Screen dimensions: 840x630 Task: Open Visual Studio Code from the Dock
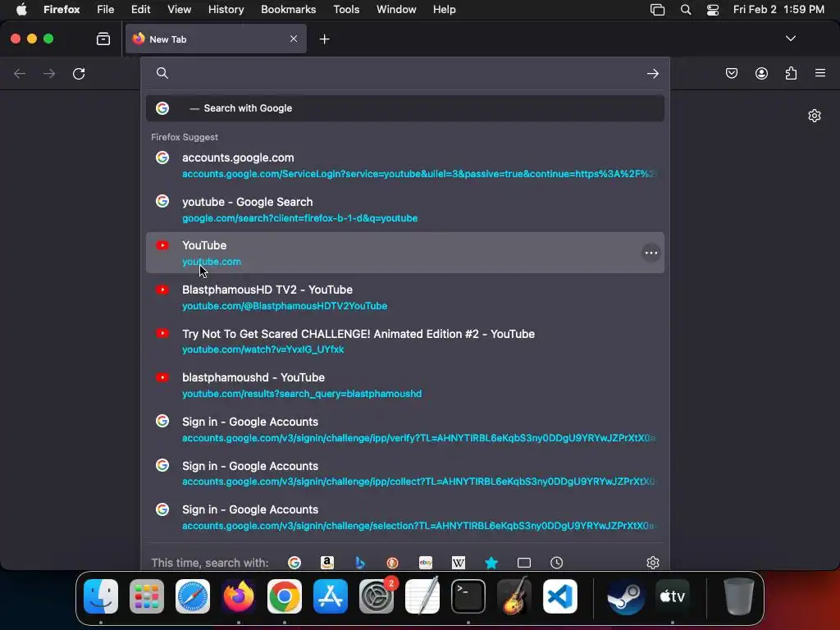tap(559, 596)
